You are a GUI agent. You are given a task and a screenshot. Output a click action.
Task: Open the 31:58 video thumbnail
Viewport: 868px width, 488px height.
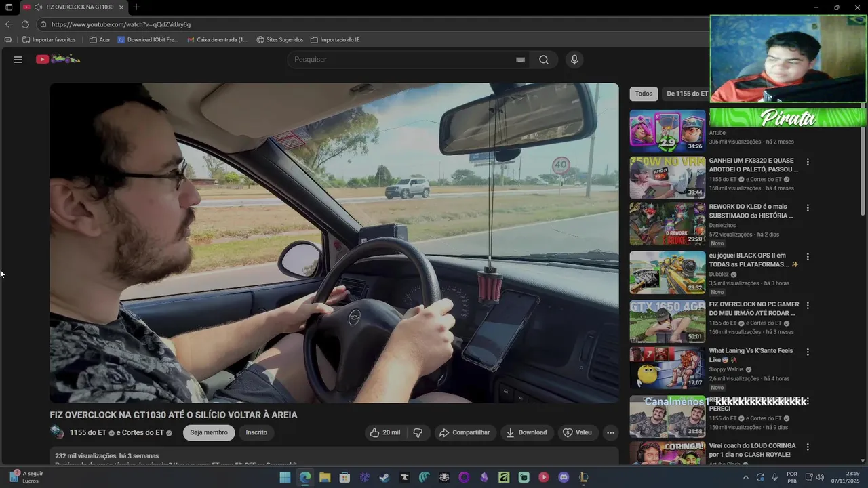click(667, 416)
